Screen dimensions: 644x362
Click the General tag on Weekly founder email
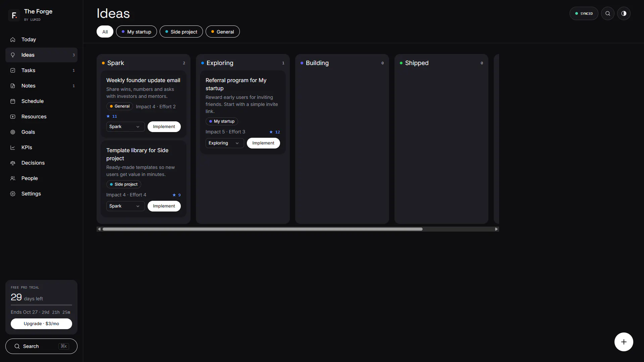click(x=120, y=106)
